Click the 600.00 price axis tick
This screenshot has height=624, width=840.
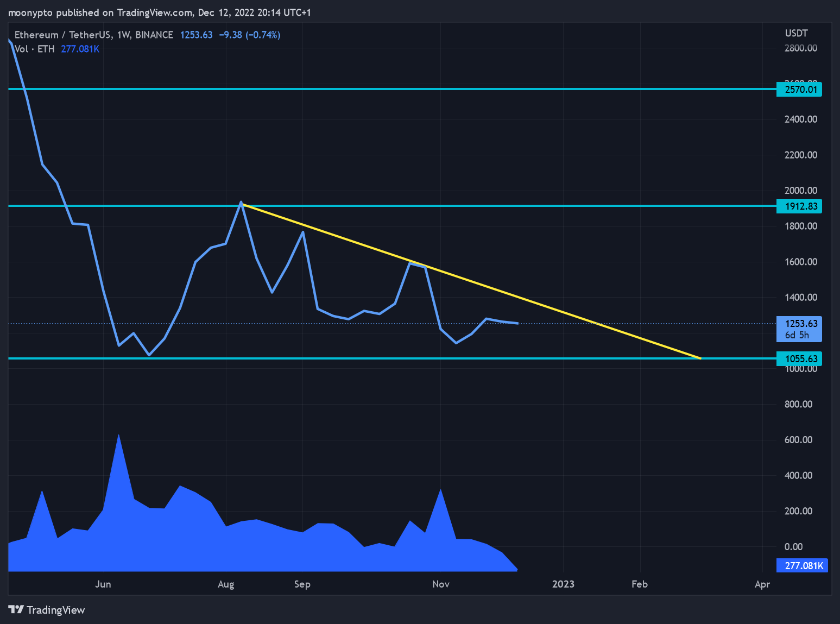[799, 440]
